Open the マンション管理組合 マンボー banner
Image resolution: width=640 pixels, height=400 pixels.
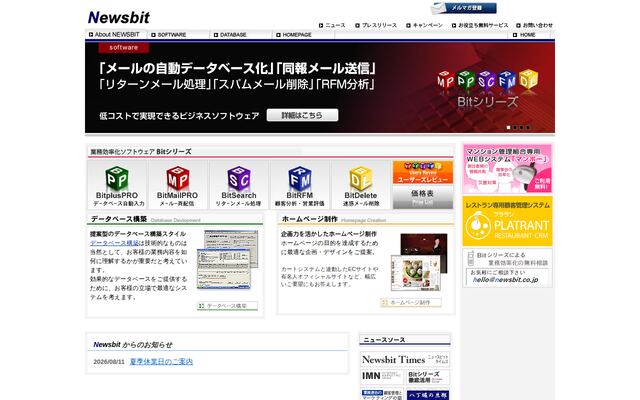point(507,169)
